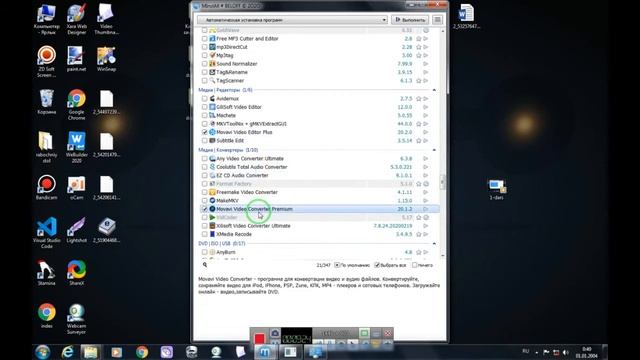This screenshot has width=640, height=360.
Task: Open Bandicam desktop shortcut
Action: [47, 187]
